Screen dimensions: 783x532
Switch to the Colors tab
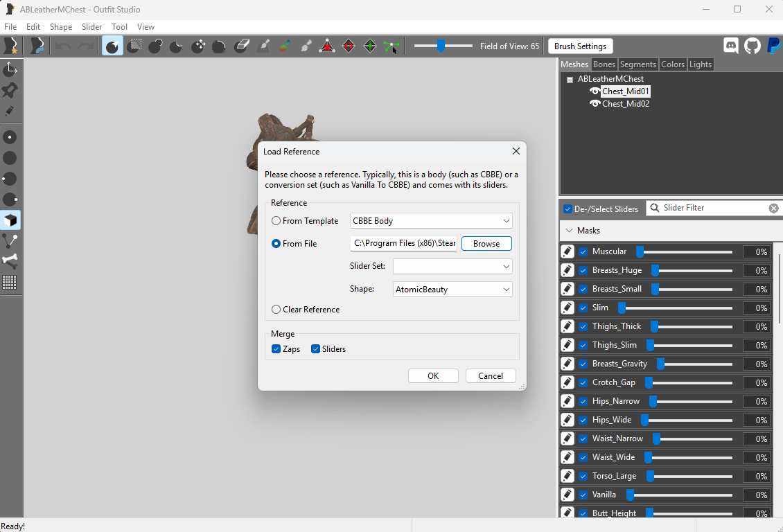pos(673,64)
